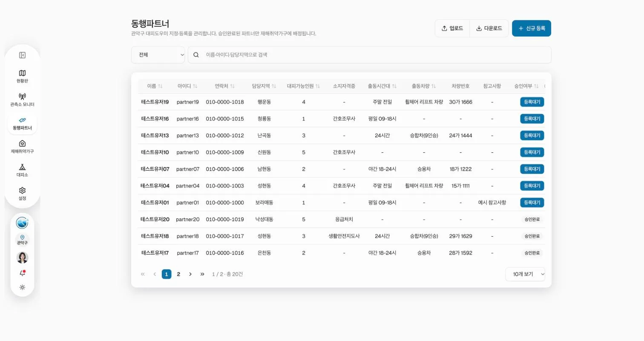Toggle the light mode sun icon

pyautogui.click(x=22, y=287)
